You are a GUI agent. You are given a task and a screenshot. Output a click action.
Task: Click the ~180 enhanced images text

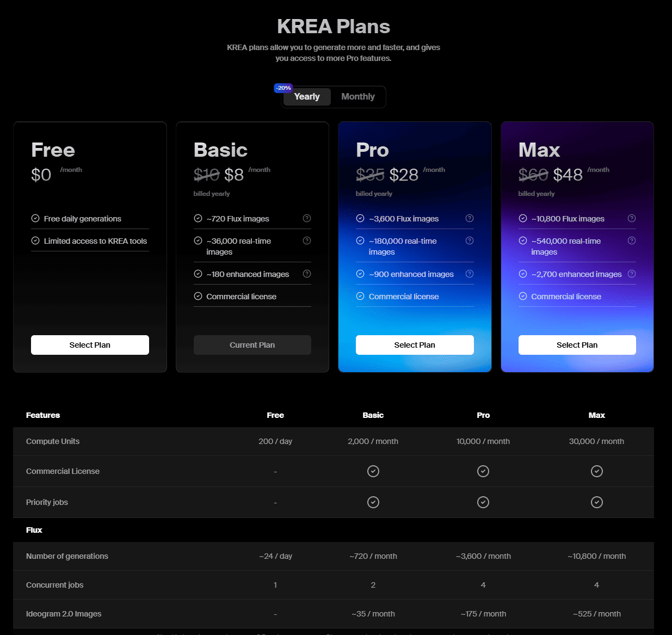click(x=248, y=274)
